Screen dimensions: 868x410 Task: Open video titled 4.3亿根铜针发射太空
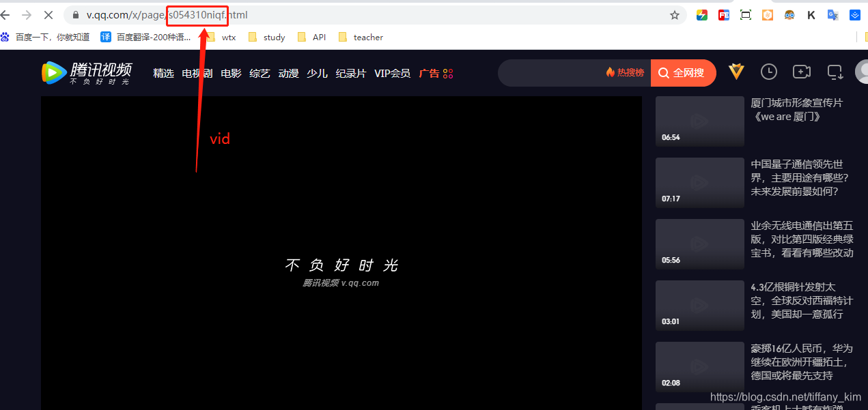(802, 301)
